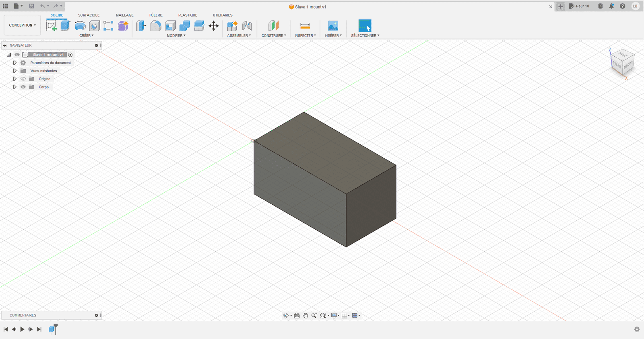Collapse the Slave 1 mount v1 root node
Viewport: 644px width, 339px height.
9,55
